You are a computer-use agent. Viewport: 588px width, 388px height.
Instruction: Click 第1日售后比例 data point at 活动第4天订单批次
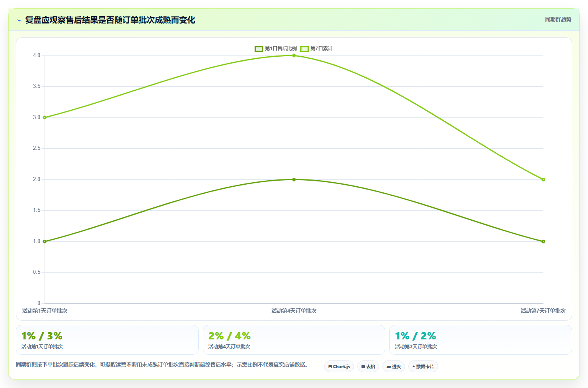(294, 179)
